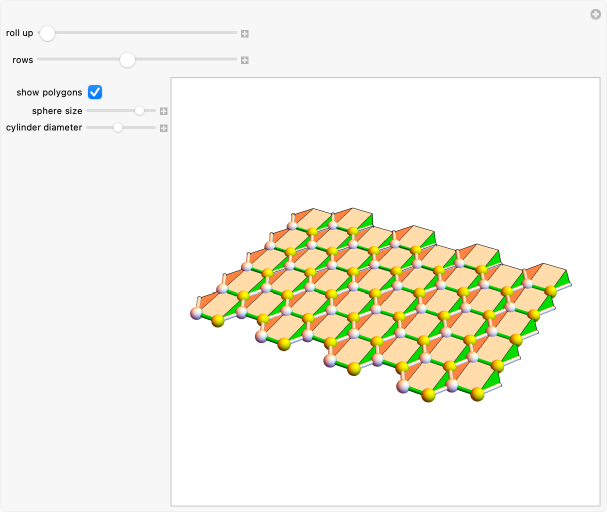
Task: Expand the rows slider controls
Action: pyautogui.click(x=244, y=60)
